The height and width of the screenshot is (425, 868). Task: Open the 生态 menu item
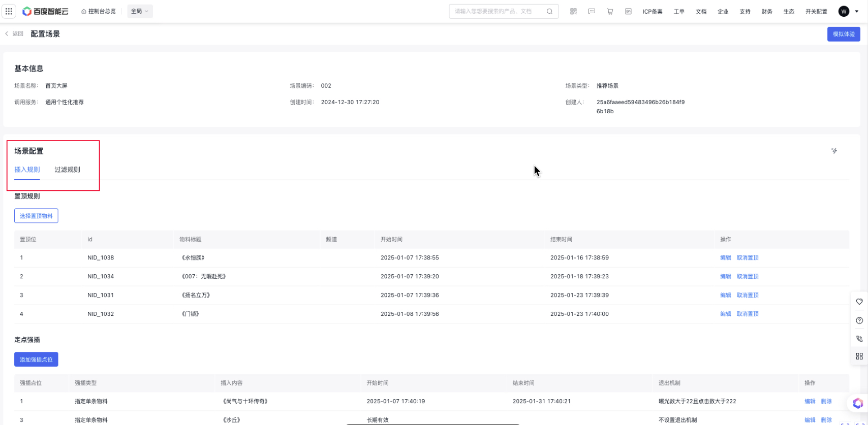click(789, 12)
